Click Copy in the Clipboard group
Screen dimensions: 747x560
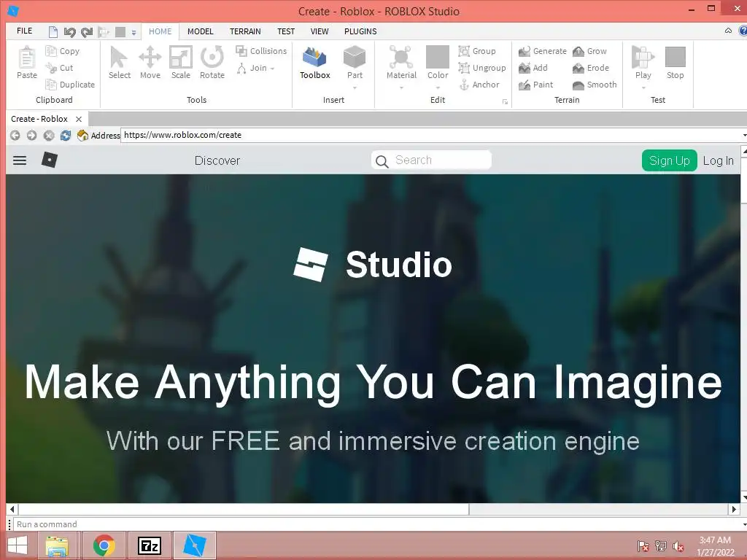pos(63,51)
